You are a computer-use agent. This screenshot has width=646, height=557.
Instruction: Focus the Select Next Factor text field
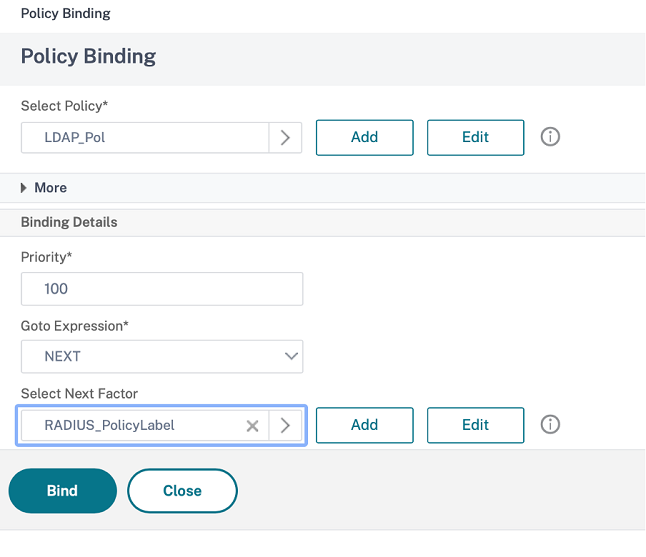(130, 426)
